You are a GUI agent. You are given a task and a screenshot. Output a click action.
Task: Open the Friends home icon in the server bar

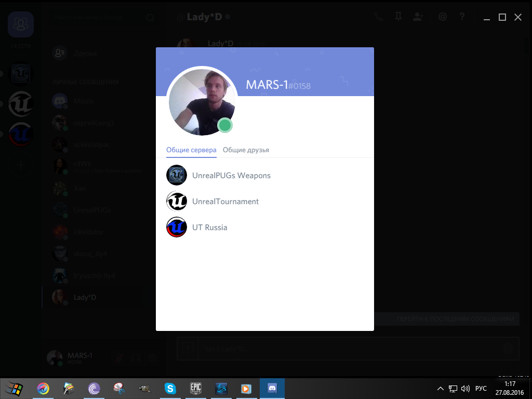21,24
